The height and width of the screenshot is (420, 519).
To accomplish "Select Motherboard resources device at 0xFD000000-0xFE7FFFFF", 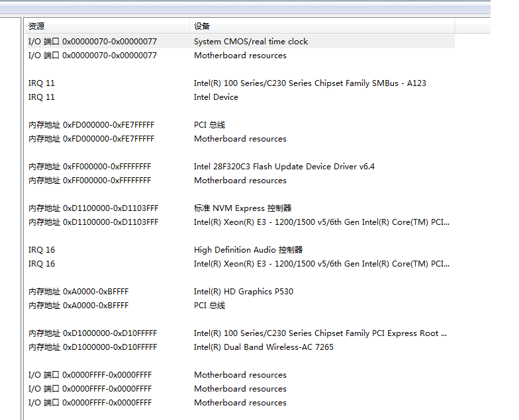I will (240, 139).
